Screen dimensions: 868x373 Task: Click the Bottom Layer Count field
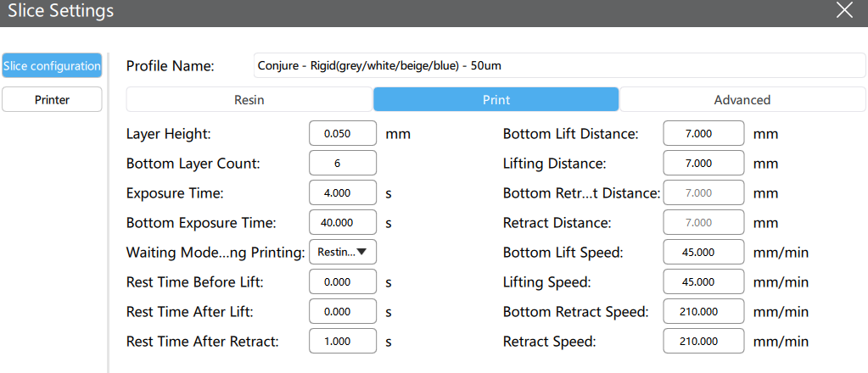coord(343,164)
